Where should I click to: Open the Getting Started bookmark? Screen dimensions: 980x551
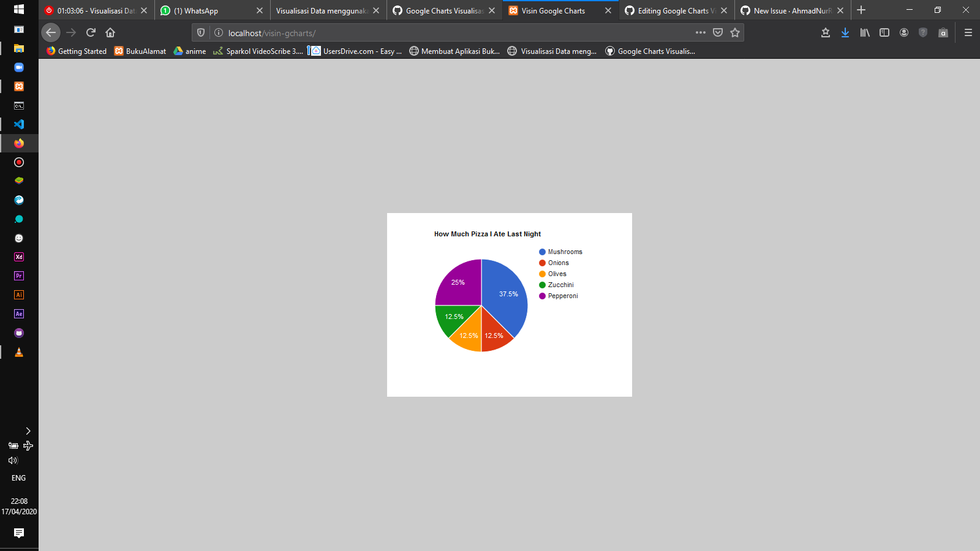point(76,51)
